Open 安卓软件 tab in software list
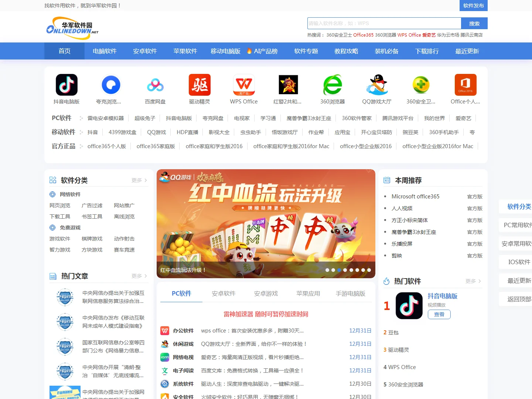532x399 pixels. click(x=224, y=293)
